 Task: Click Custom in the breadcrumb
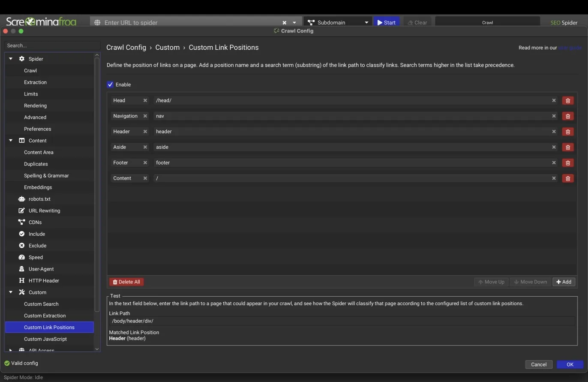point(167,48)
